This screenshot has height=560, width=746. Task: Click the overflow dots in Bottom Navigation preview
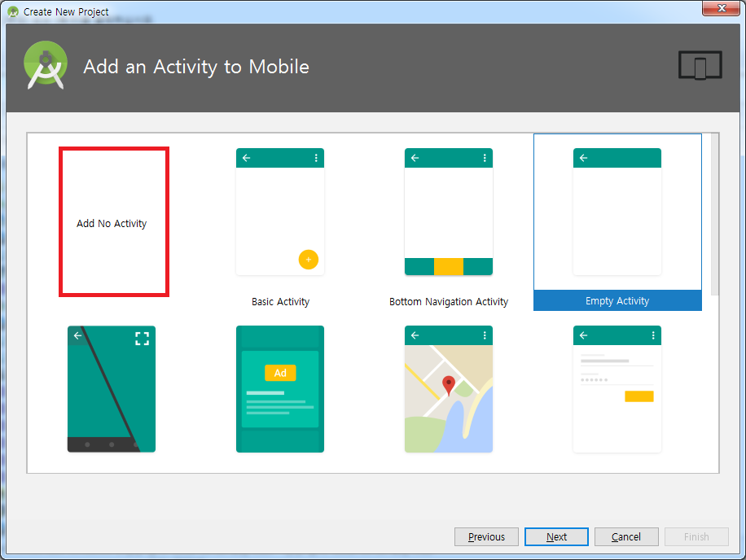[485, 158]
